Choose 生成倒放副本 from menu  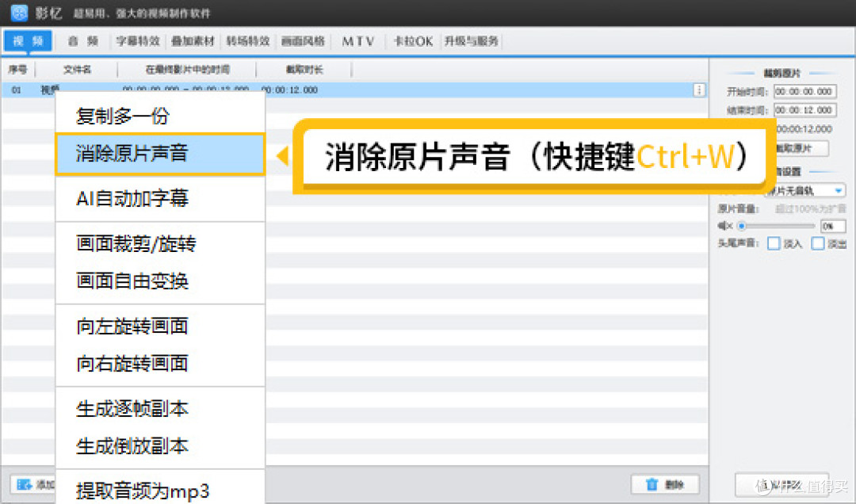coord(160,446)
